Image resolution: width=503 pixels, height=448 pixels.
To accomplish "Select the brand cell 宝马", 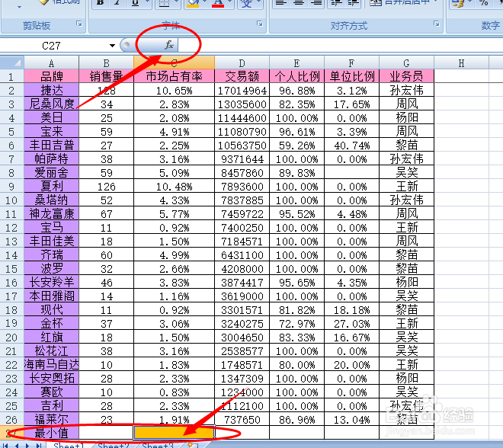I will [x=51, y=227].
